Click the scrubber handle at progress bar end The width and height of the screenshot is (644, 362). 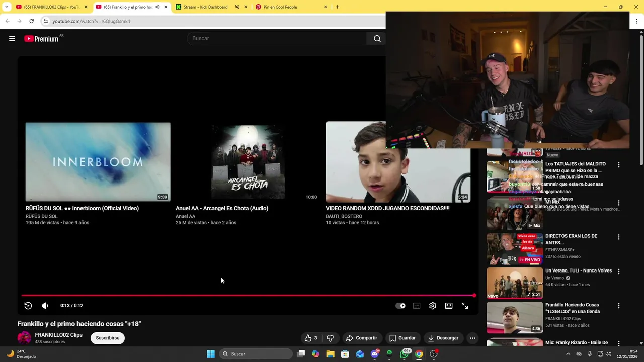[x=474, y=296]
